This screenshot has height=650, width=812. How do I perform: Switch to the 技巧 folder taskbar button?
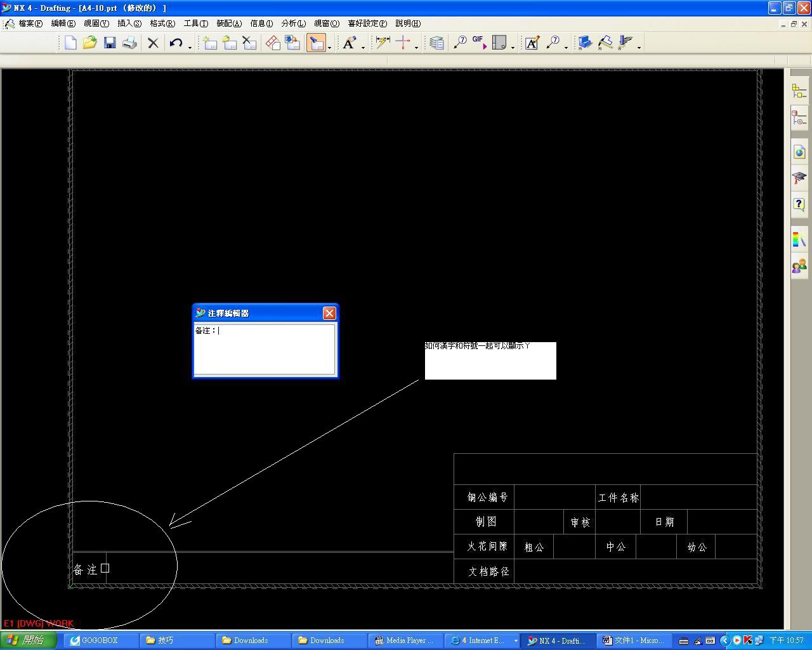click(x=178, y=640)
